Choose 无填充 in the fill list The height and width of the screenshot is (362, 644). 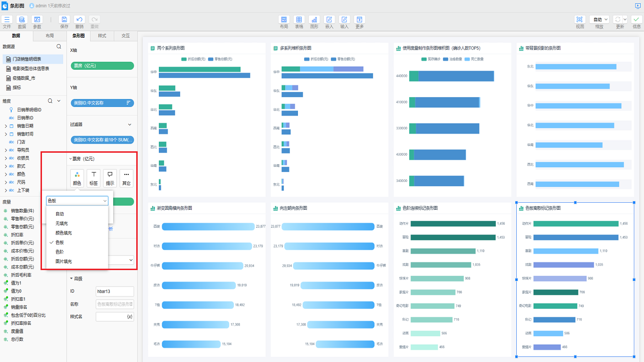[x=61, y=223]
